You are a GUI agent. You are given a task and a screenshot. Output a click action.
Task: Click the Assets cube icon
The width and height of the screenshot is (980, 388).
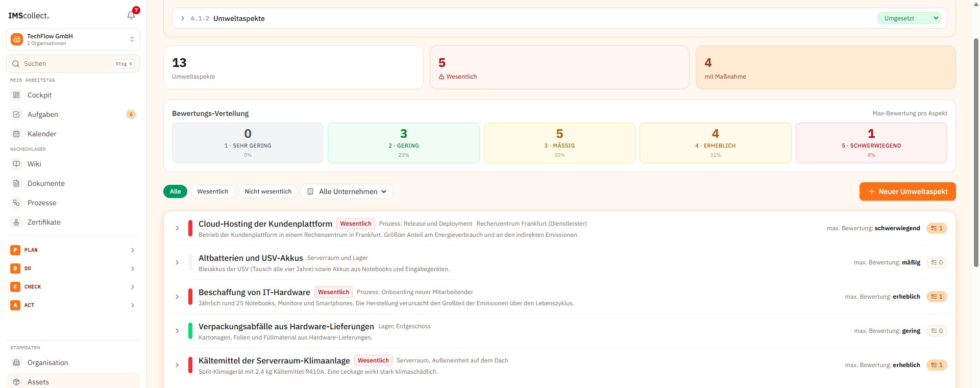tap(16, 382)
